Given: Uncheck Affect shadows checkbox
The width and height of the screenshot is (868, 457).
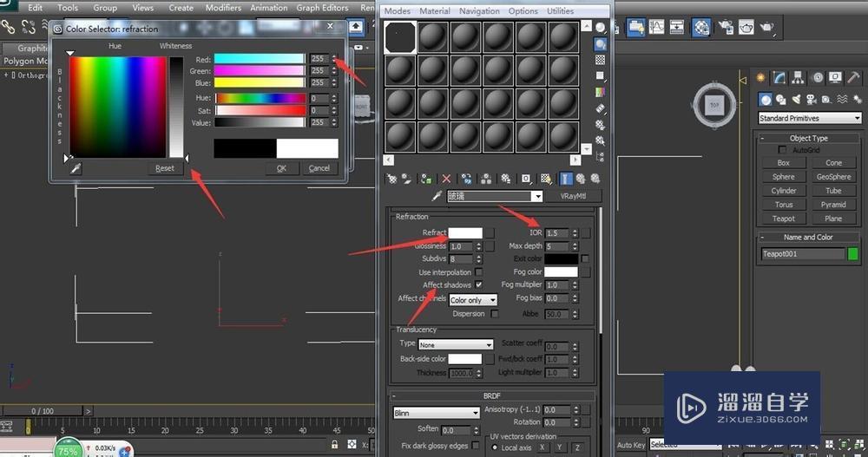Looking at the screenshot, I should pyautogui.click(x=479, y=284).
